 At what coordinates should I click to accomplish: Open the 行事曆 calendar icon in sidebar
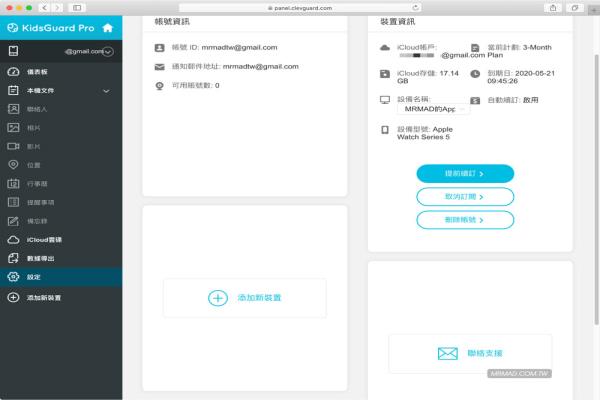coord(13,183)
